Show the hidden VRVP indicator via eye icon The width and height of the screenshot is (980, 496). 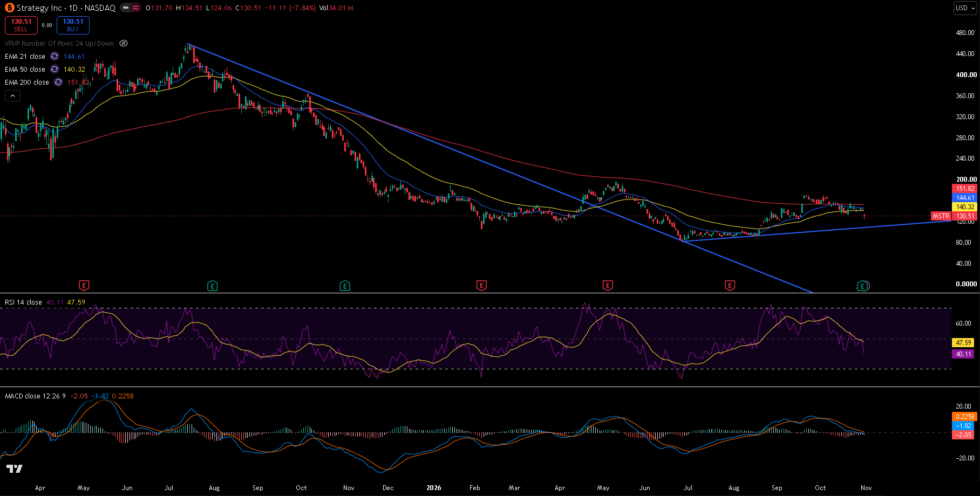(x=124, y=43)
